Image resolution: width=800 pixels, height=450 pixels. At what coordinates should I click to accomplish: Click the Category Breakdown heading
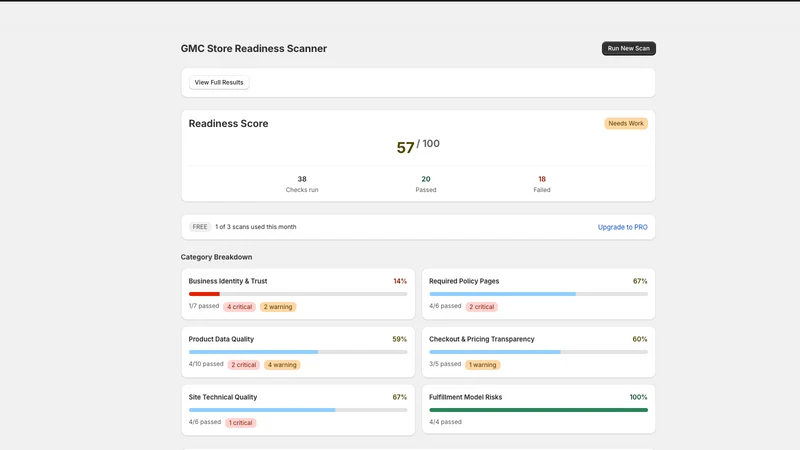[x=216, y=257]
